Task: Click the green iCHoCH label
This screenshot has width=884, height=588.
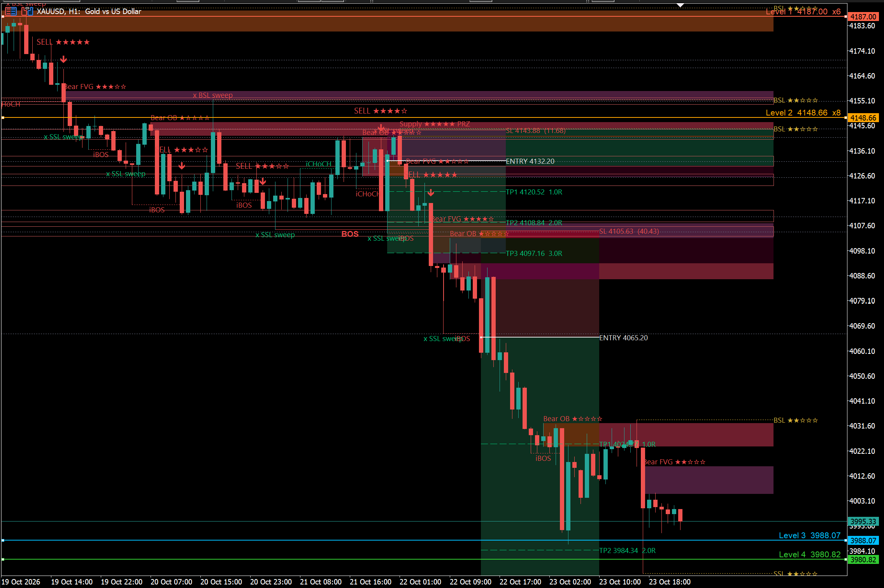Action: tap(319, 164)
